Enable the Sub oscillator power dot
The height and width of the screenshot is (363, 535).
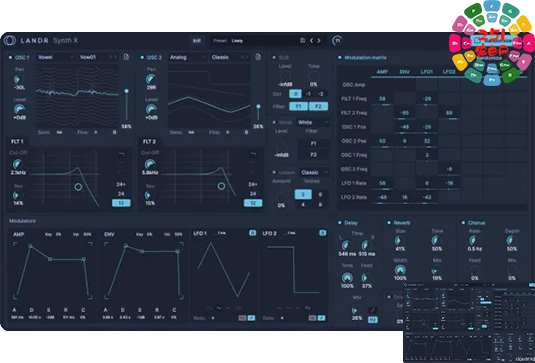[x=274, y=57]
